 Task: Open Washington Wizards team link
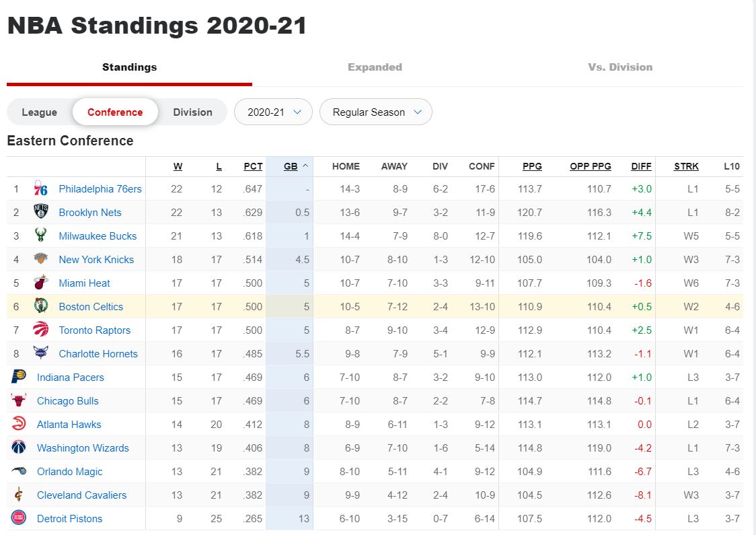click(x=83, y=448)
